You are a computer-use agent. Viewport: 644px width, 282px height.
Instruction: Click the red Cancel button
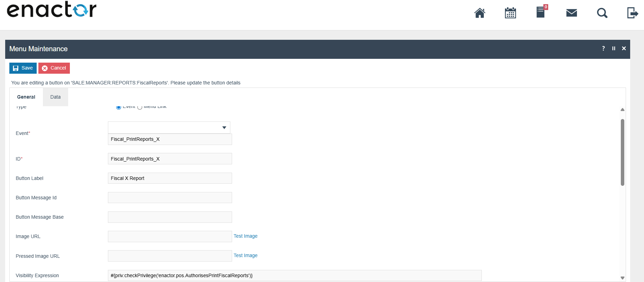[x=54, y=68]
